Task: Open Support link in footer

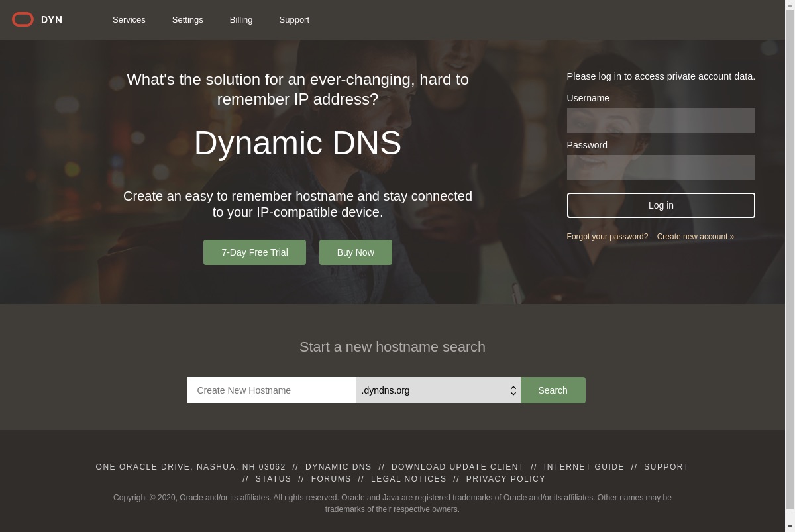Action: tap(666, 467)
